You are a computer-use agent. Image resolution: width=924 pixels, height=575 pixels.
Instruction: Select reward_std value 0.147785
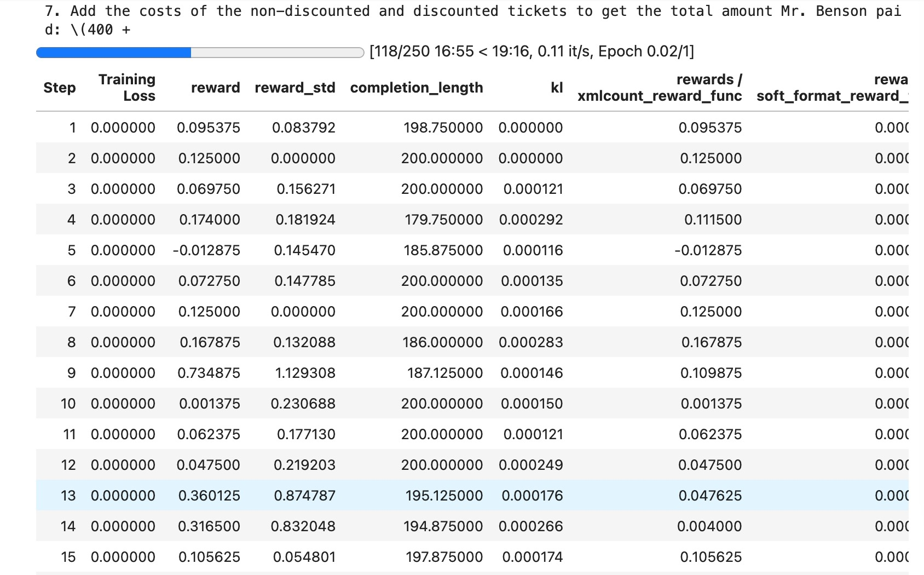[305, 281]
